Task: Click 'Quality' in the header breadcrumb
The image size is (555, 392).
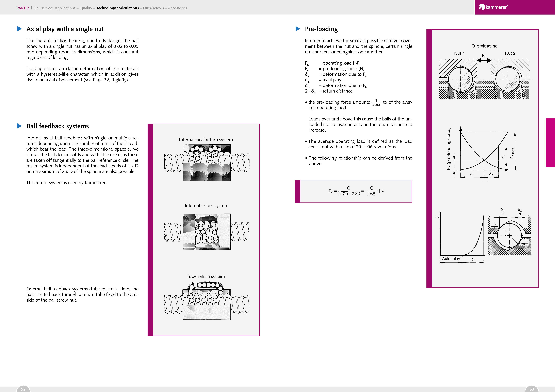Action: [86, 8]
